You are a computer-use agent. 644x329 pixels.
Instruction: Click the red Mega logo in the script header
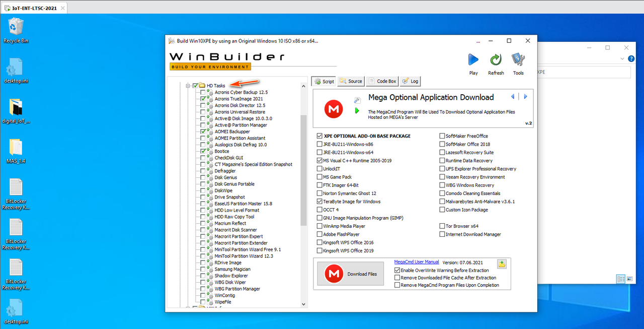pyautogui.click(x=334, y=109)
